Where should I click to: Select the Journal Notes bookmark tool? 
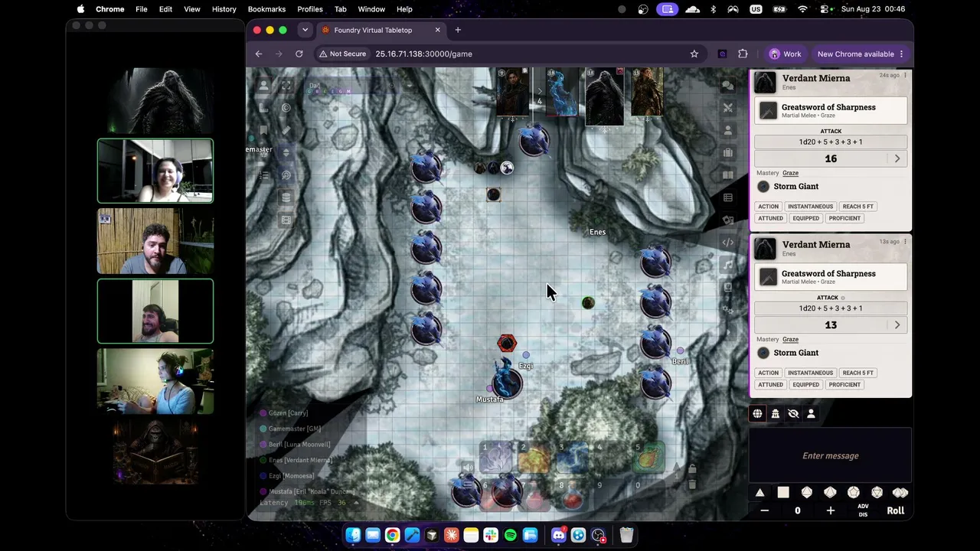click(264, 130)
